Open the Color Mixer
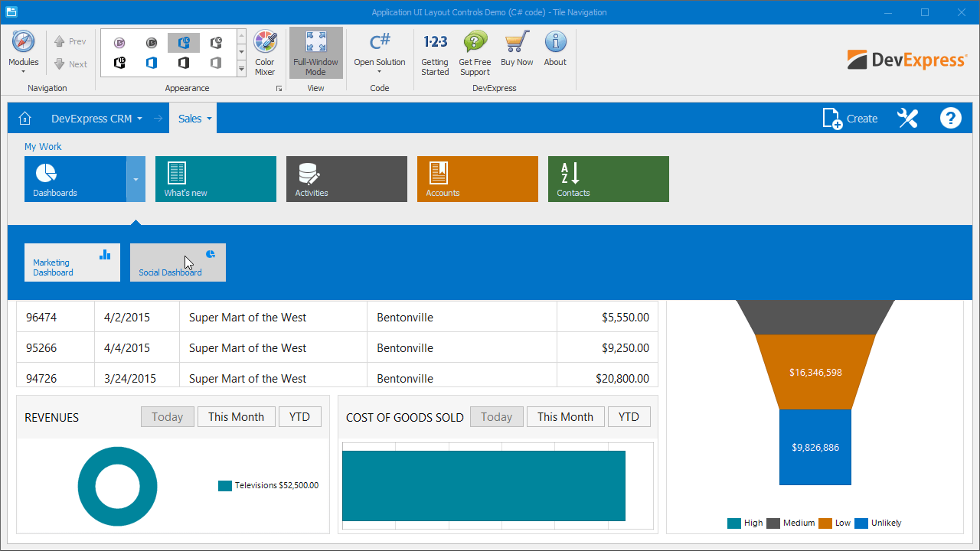The height and width of the screenshot is (551, 980). (x=265, y=51)
